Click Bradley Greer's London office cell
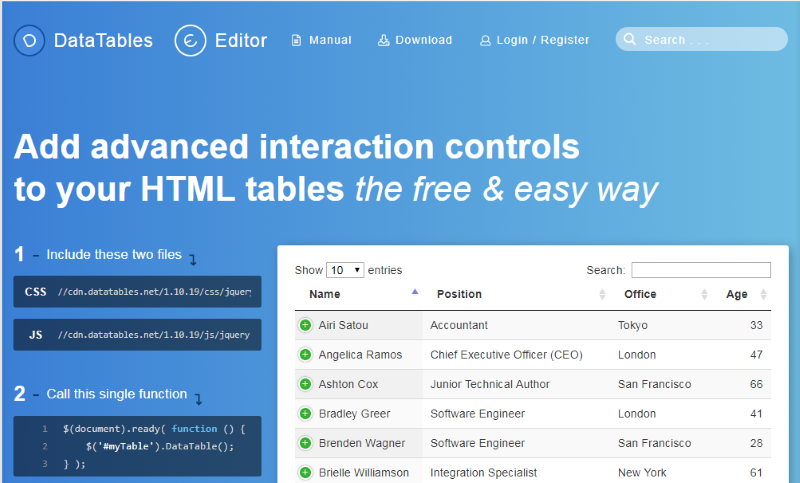Screen dimensions: 800x483 click(x=637, y=414)
